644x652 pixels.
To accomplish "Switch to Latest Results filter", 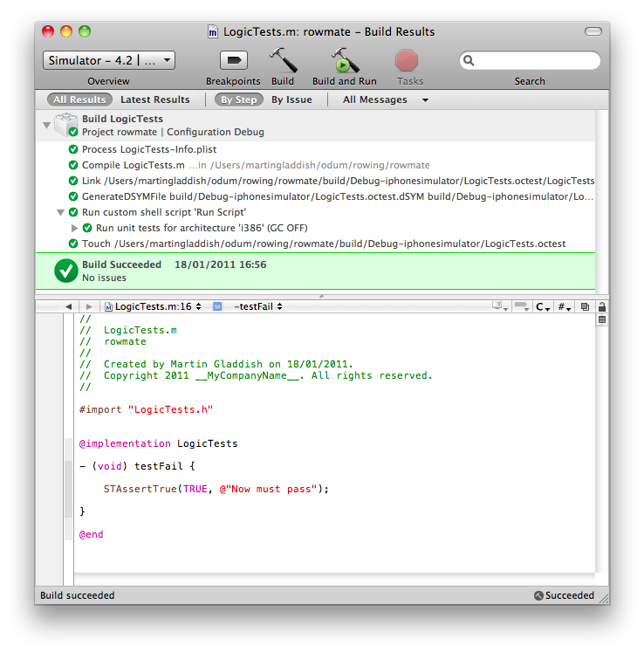I will [154, 100].
